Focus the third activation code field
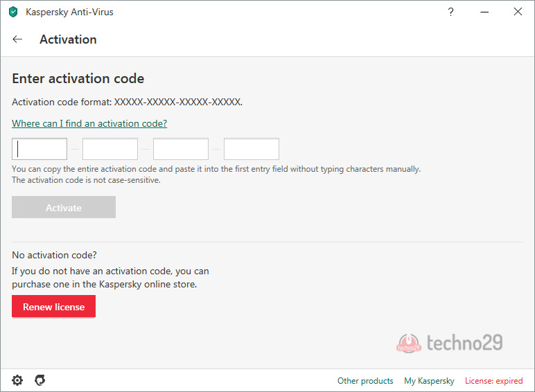Image resolution: width=535 pixels, height=392 pixels. click(181, 149)
